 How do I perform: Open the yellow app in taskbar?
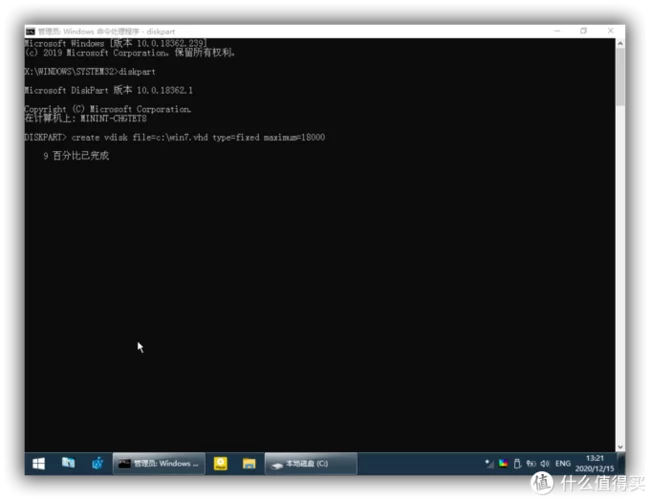click(221, 464)
